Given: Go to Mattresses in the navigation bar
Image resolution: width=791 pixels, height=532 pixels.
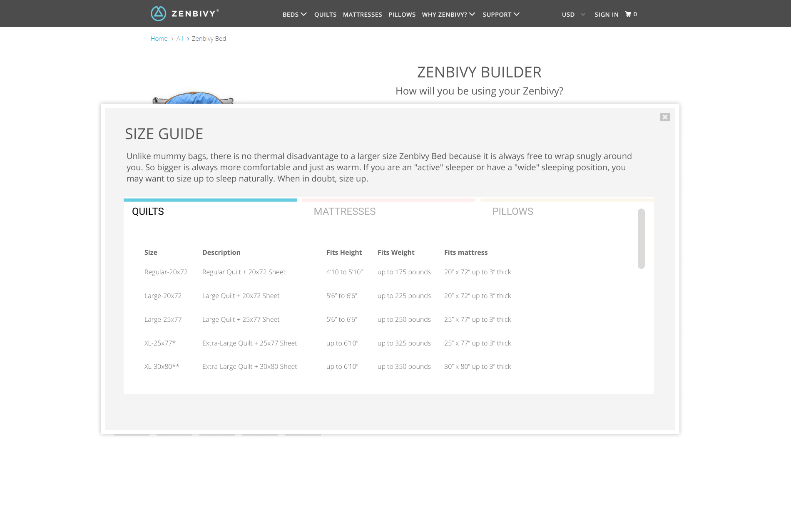Looking at the screenshot, I should (362, 14).
